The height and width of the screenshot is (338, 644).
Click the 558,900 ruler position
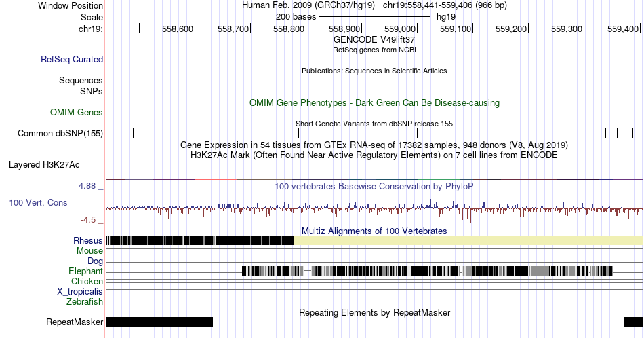[x=344, y=29]
